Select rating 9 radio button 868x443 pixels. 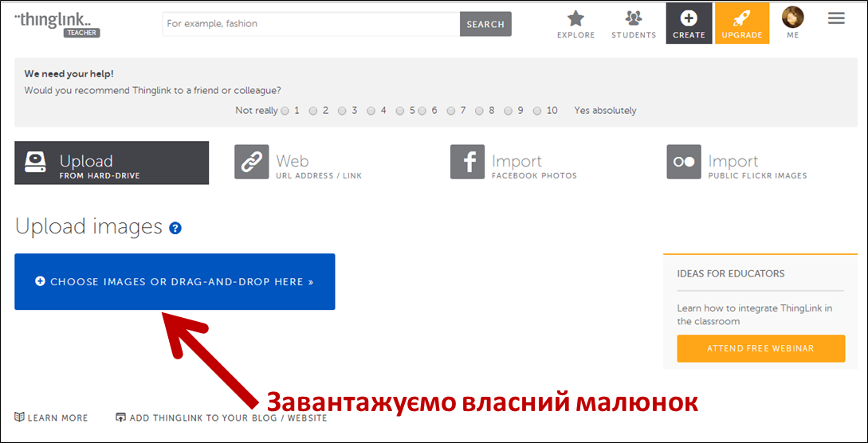509,111
